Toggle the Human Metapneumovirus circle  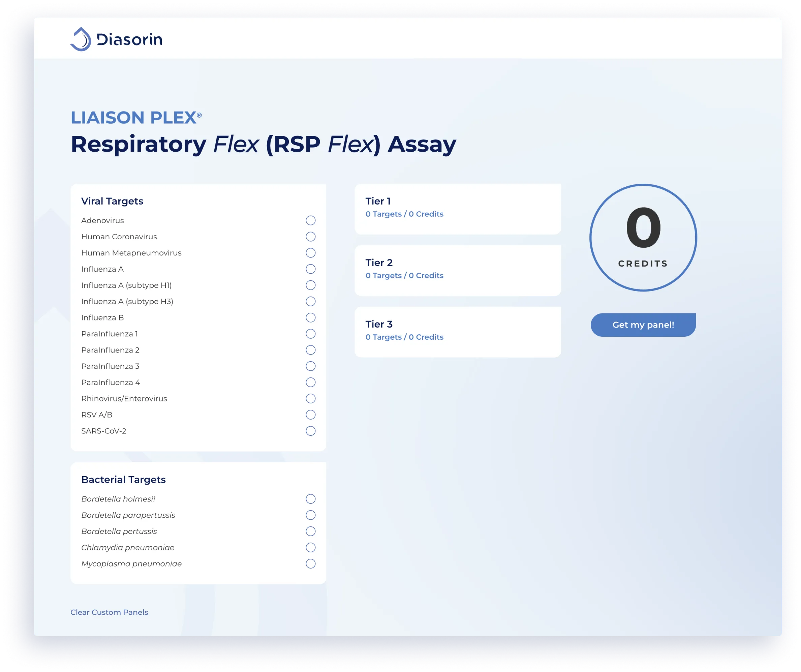pos(310,253)
